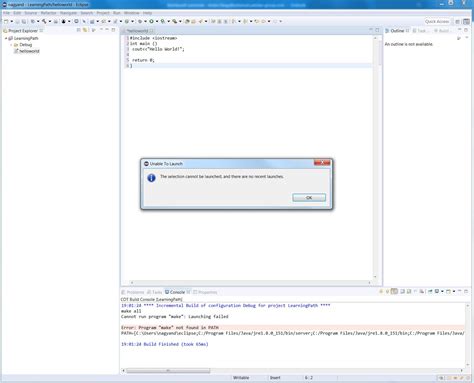Maximize the editor area
The image size is (474, 383).
(377, 30)
